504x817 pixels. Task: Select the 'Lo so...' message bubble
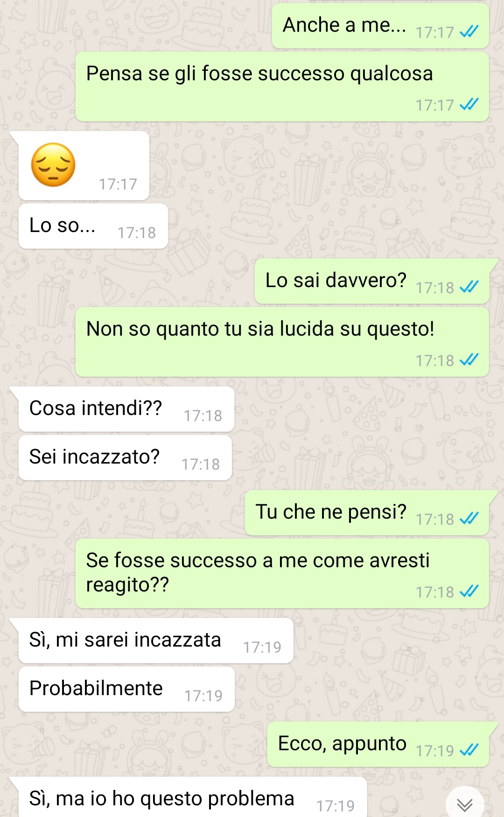pyautogui.click(x=93, y=226)
